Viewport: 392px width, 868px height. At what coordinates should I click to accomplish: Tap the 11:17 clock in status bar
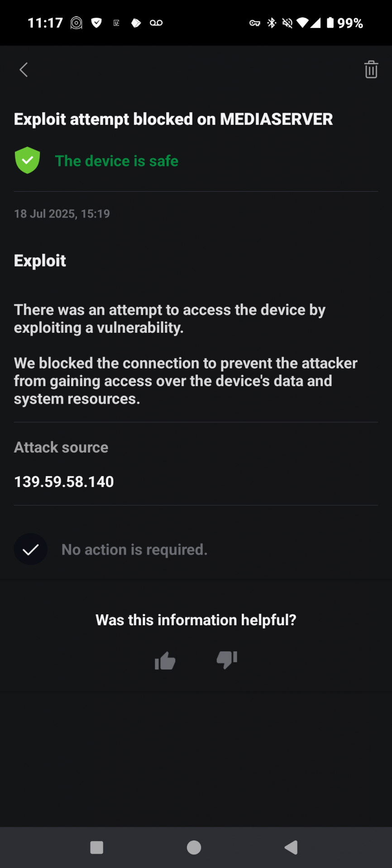pyautogui.click(x=45, y=23)
